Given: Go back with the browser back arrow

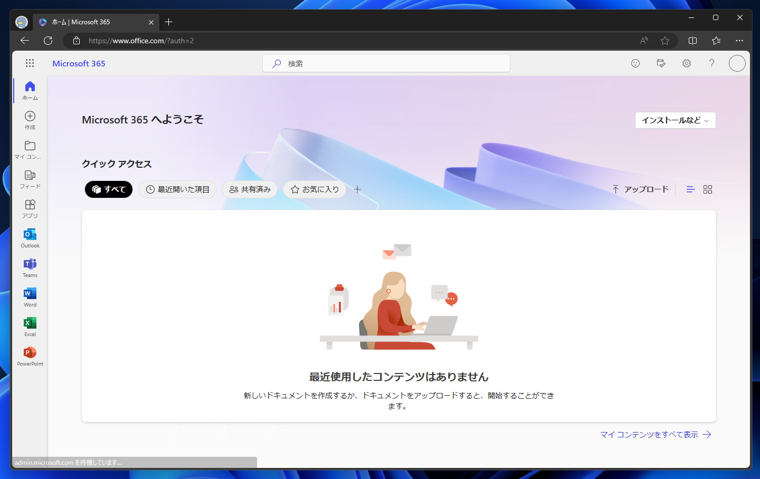Looking at the screenshot, I should 25,41.
